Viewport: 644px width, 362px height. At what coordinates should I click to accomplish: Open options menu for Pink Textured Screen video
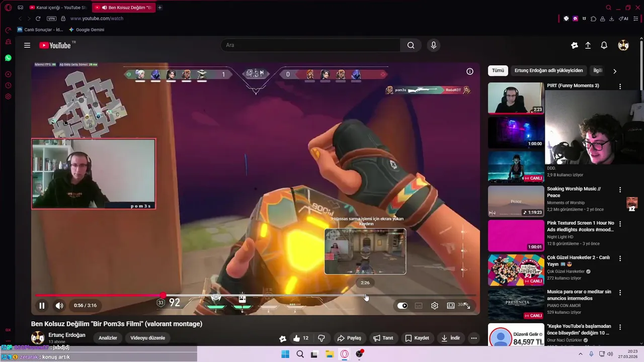tap(620, 224)
